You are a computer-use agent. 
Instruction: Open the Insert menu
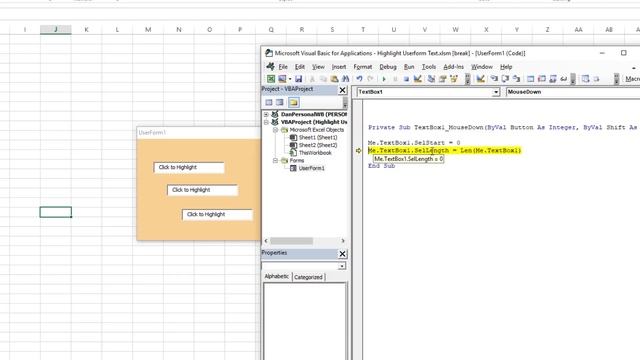pos(338,67)
